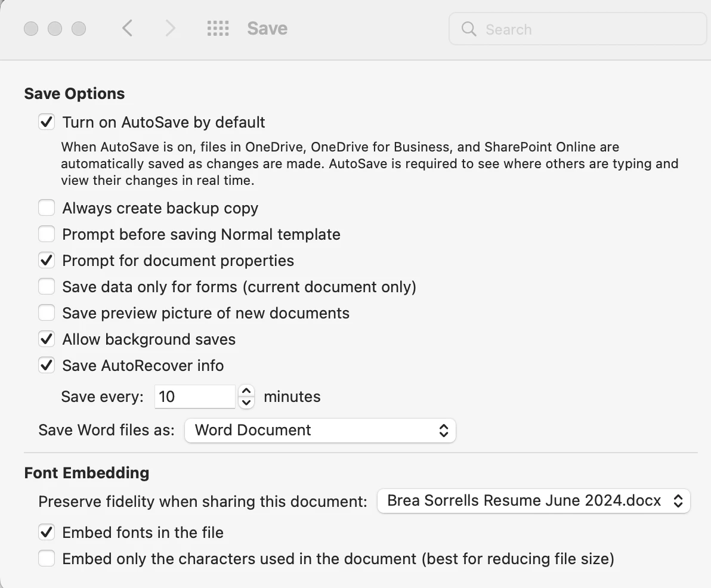Click the Save Options heading
711x588 pixels.
click(75, 94)
